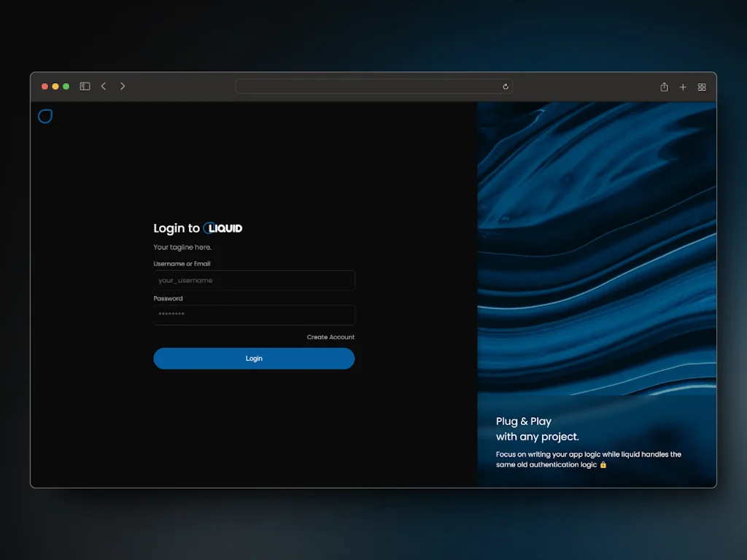Click the lock emoji in the authentication tagline
Screen dimensions: 747x560
[603, 464]
